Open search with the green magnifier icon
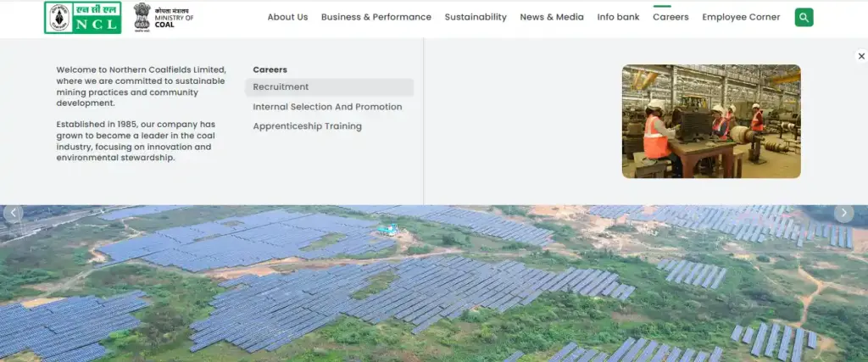Viewport: 868px width, 362px height. 804,17
